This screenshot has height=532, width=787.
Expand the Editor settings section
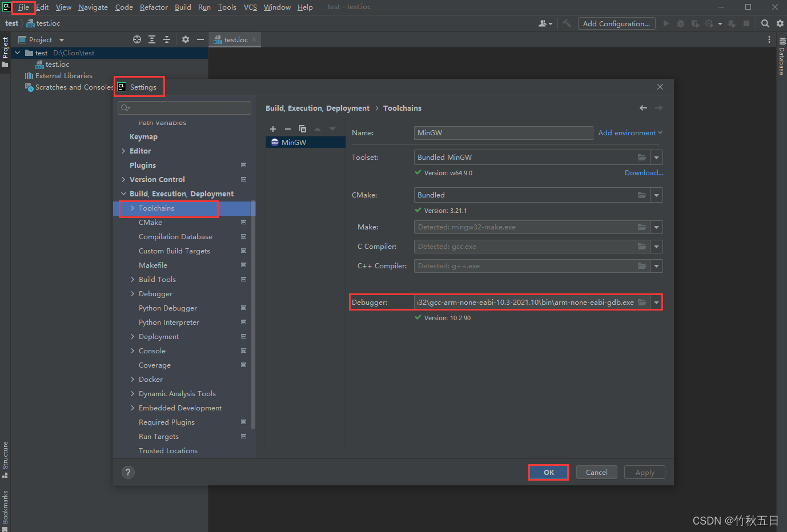click(x=123, y=151)
